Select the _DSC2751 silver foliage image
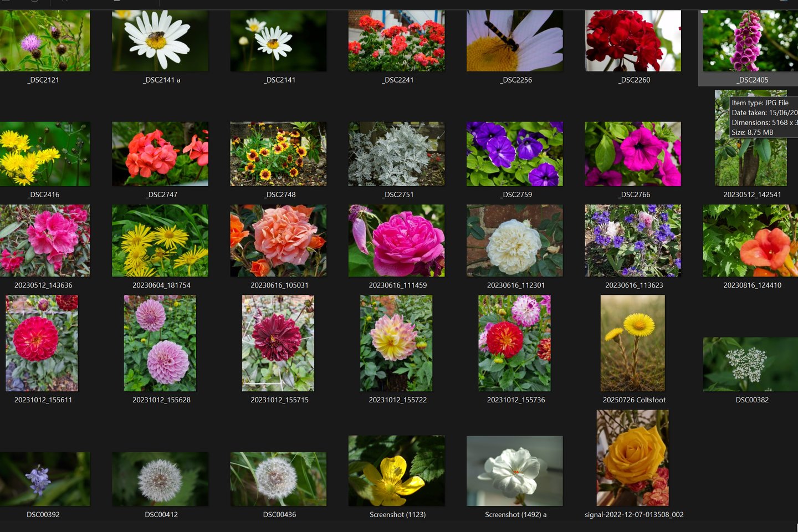The image size is (798, 532). 396,154
